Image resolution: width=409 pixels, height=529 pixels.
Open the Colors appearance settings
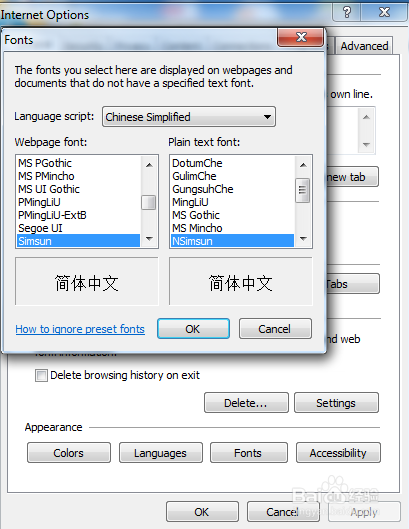[69, 453]
